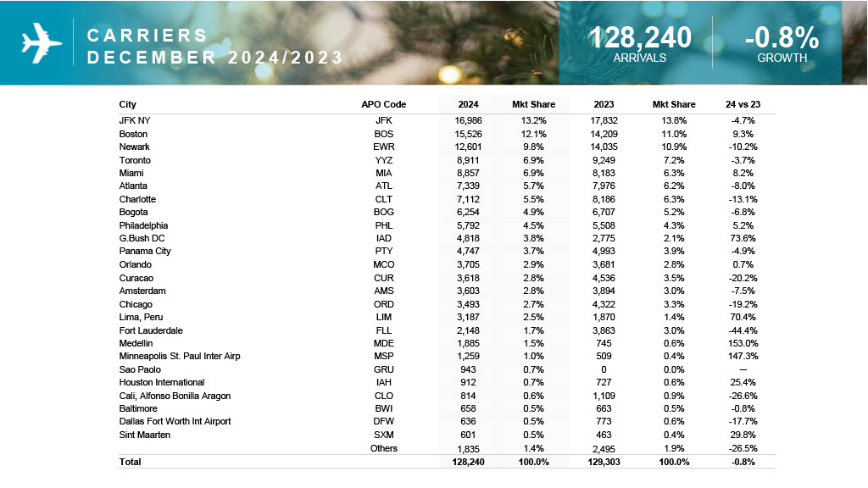The width and height of the screenshot is (868, 488).
Task: Click the 128,240 arrivals figure
Action: click(640, 38)
